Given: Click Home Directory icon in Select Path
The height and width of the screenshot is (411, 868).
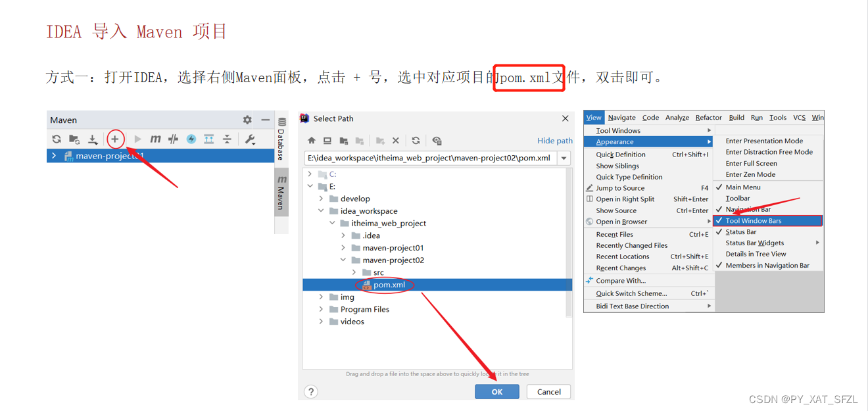Looking at the screenshot, I should click(312, 141).
